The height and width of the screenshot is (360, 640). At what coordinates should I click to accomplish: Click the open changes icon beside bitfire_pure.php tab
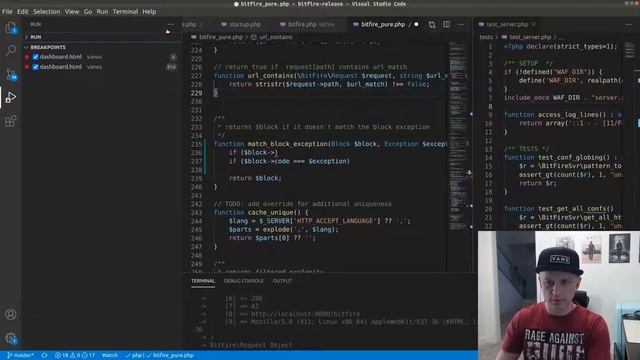432,24
